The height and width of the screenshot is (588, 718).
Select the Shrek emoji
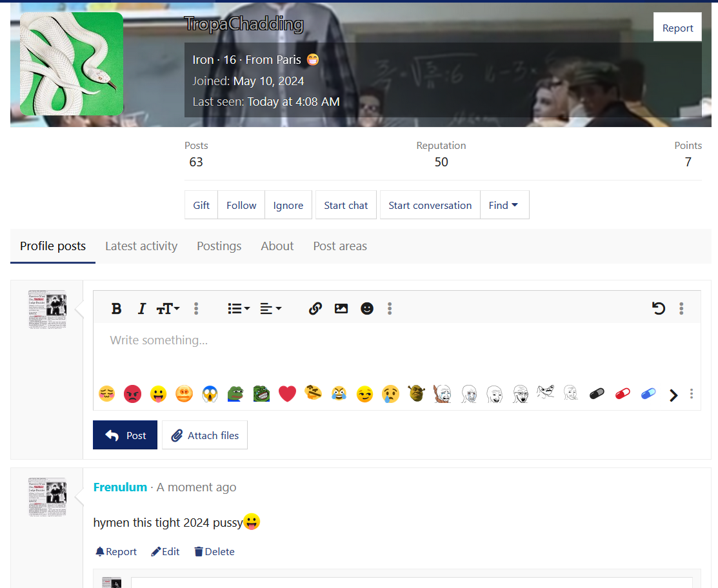tap(416, 393)
